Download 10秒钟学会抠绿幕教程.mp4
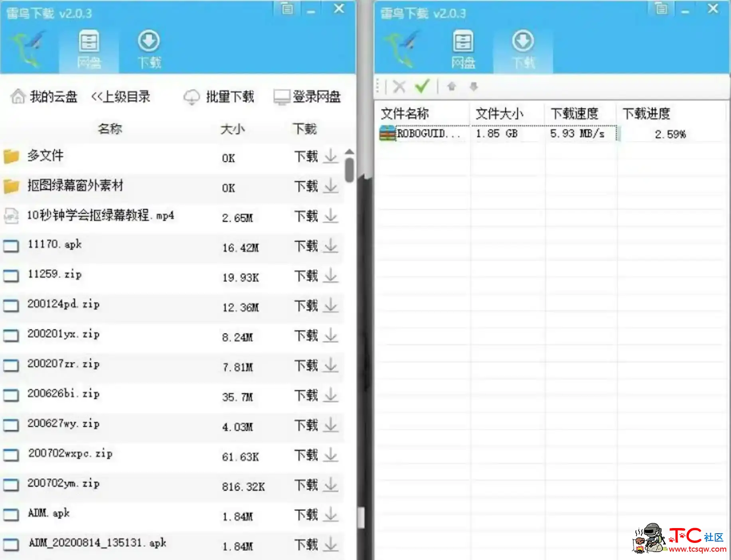Image resolution: width=731 pixels, height=560 pixels. (x=316, y=216)
